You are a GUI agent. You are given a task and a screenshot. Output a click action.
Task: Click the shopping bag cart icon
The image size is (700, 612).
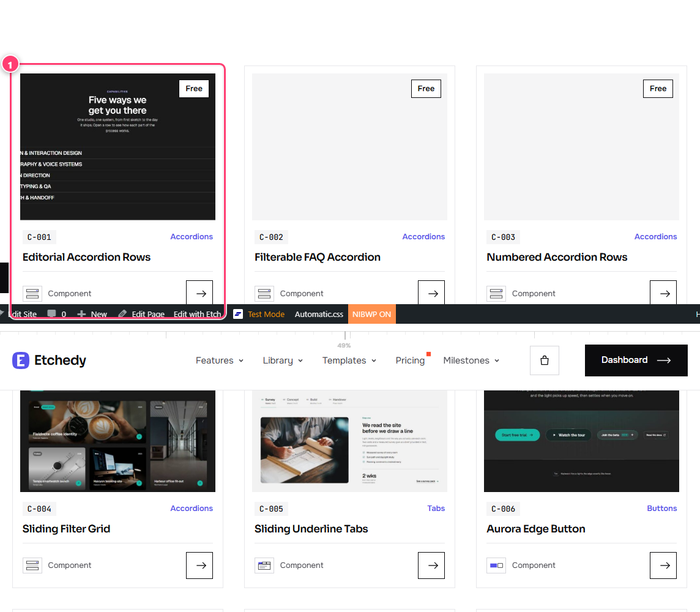coord(545,360)
